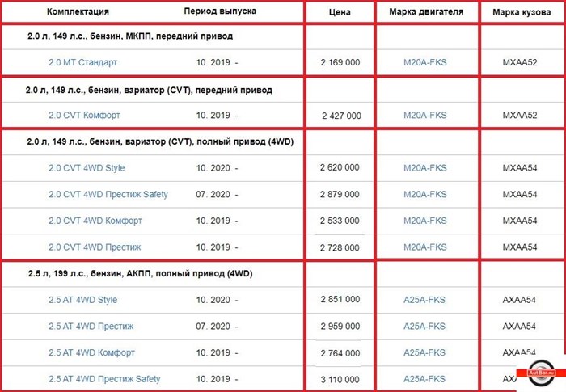The height and width of the screenshot is (392, 566).
Task: Click the 3 110 000 price cell
Action: [340, 379]
